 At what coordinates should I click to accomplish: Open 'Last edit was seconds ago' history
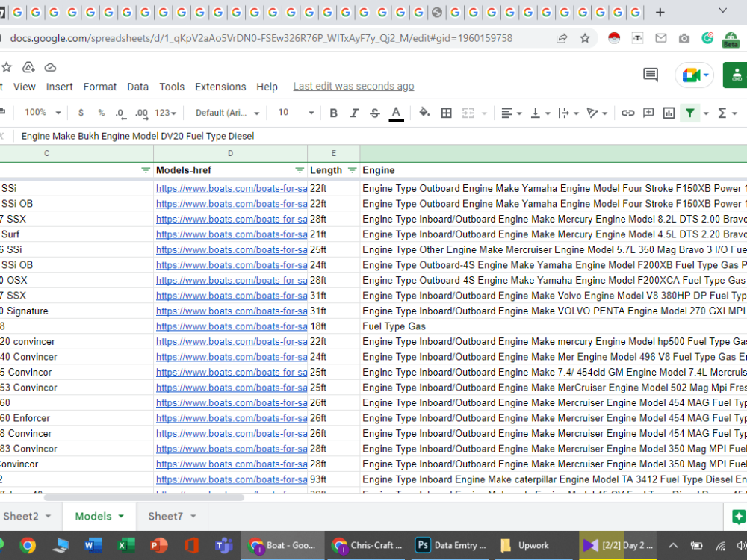[353, 86]
